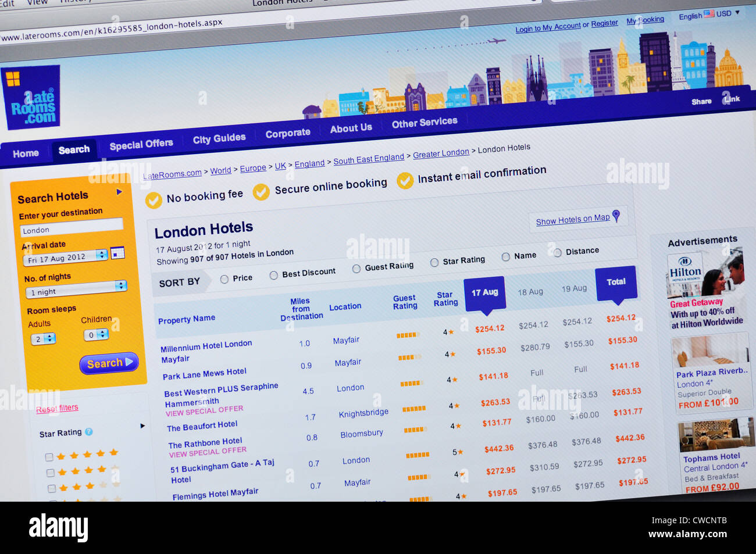756x554 pixels.
Task: Open the Other Services tab
Action: tap(425, 122)
